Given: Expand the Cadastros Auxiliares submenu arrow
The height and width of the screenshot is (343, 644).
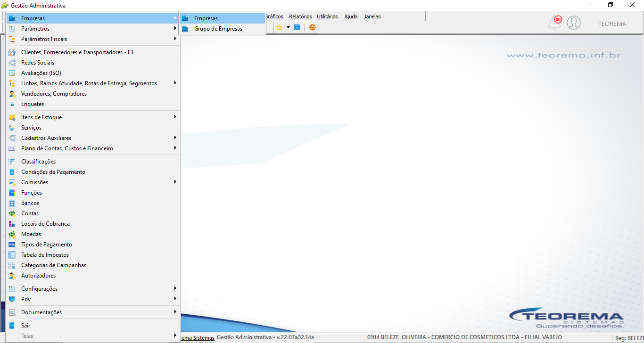Looking at the screenshot, I should click(x=175, y=138).
